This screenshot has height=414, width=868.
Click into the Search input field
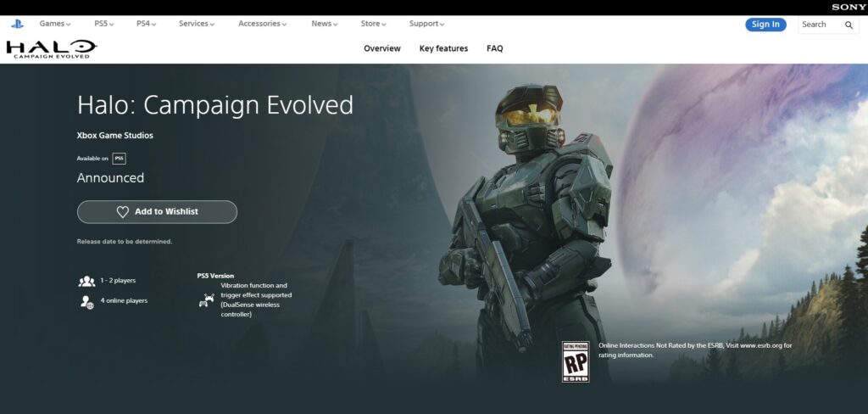point(818,25)
